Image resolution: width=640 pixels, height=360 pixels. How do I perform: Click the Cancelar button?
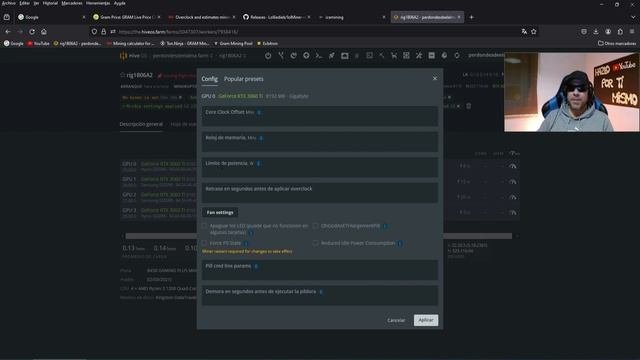(396, 320)
